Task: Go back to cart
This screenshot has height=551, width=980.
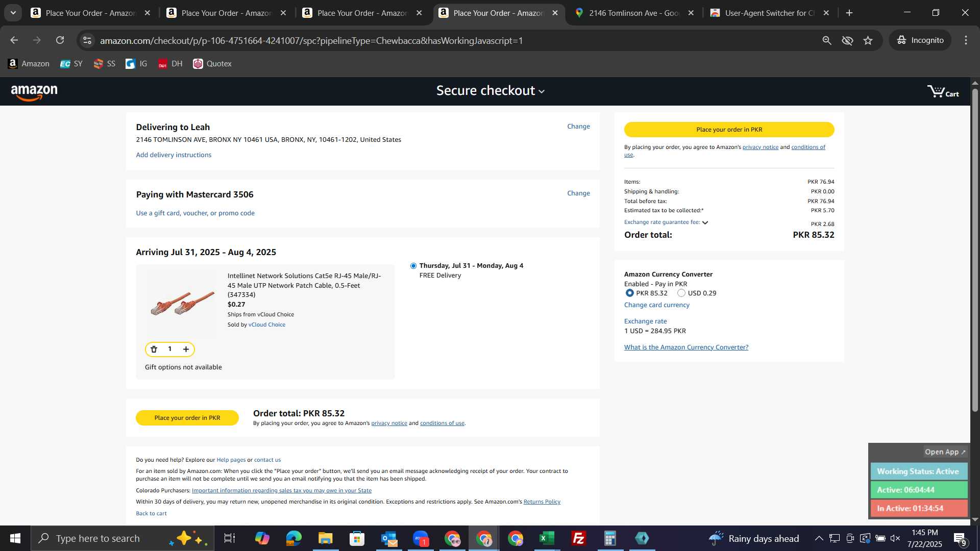Action: pos(151,514)
